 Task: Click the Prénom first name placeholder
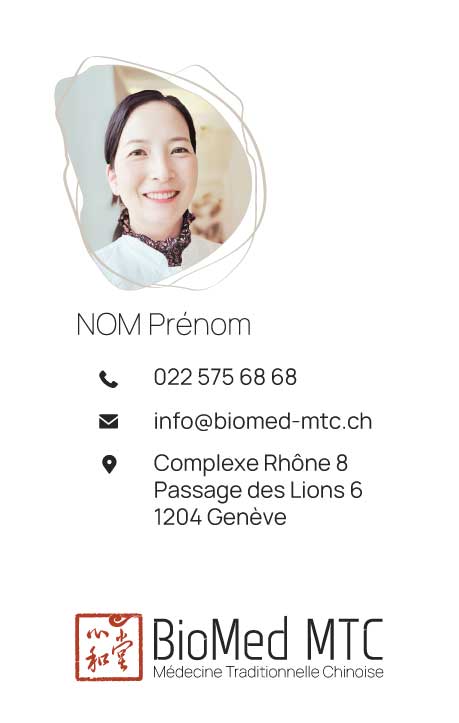point(200,324)
